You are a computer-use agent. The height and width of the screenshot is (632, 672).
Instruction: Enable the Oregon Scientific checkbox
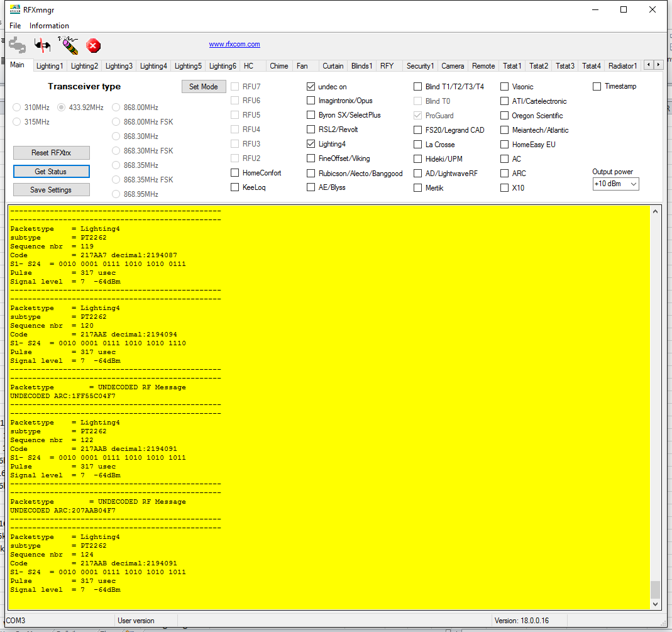[x=504, y=116]
